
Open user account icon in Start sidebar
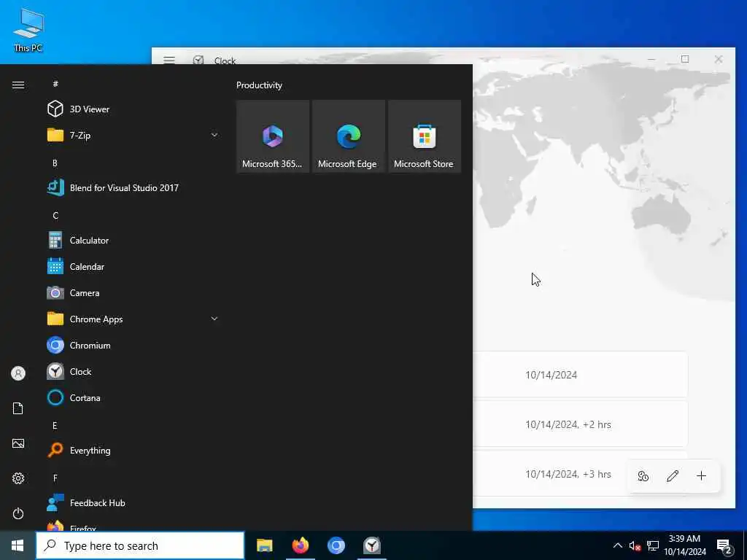pos(18,373)
